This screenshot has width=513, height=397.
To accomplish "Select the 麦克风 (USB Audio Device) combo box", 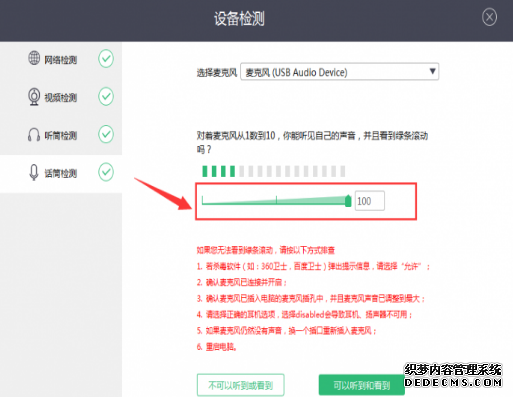I will (x=339, y=72).
